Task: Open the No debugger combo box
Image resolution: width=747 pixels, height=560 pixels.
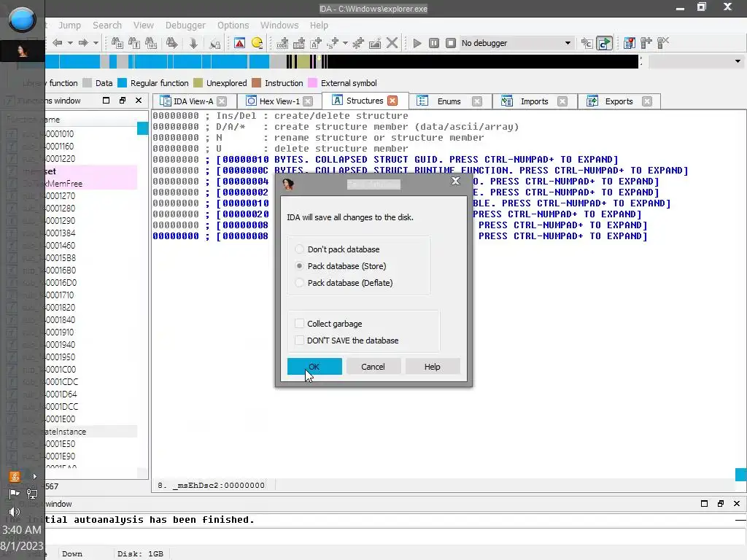Action: [x=516, y=43]
